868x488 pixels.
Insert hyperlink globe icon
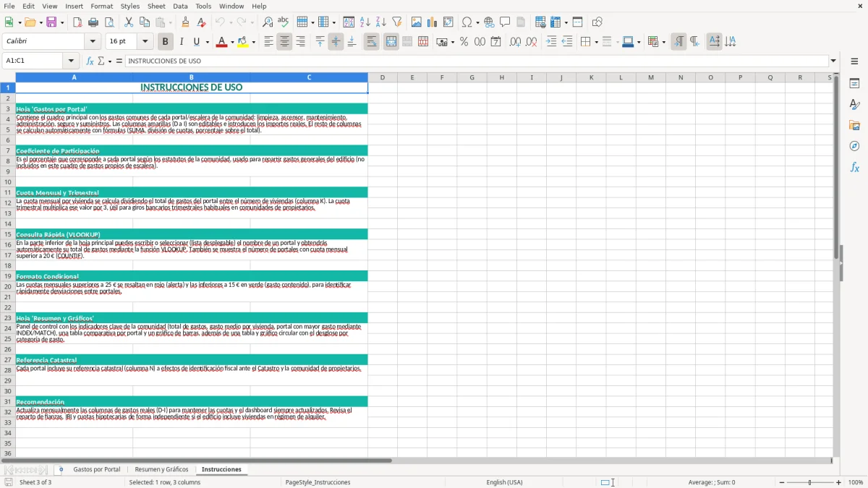[489, 22]
